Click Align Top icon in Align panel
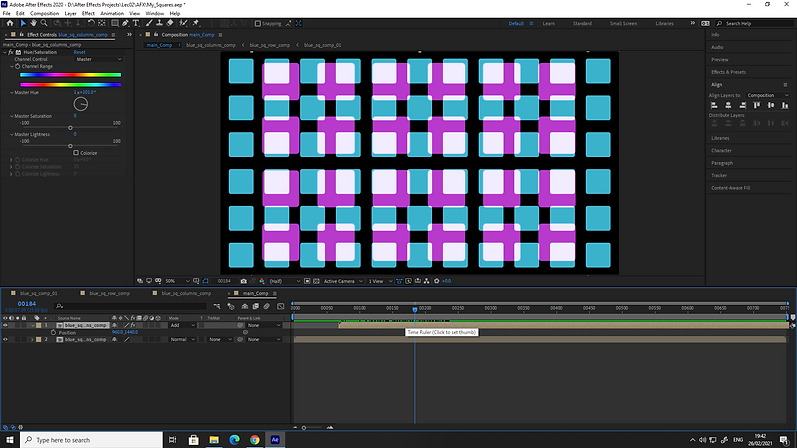The width and height of the screenshot is (797, 448). (757, 105)
